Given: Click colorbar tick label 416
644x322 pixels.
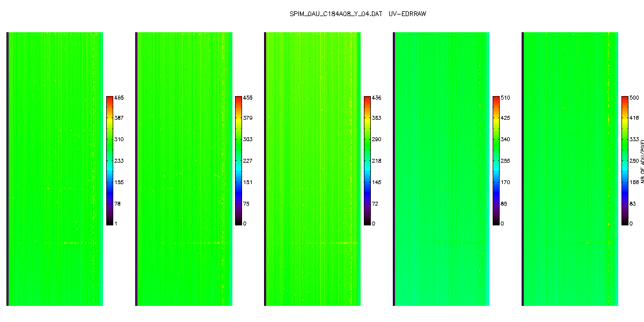Looking at the screenshot, I should click(x=634, y=118).
